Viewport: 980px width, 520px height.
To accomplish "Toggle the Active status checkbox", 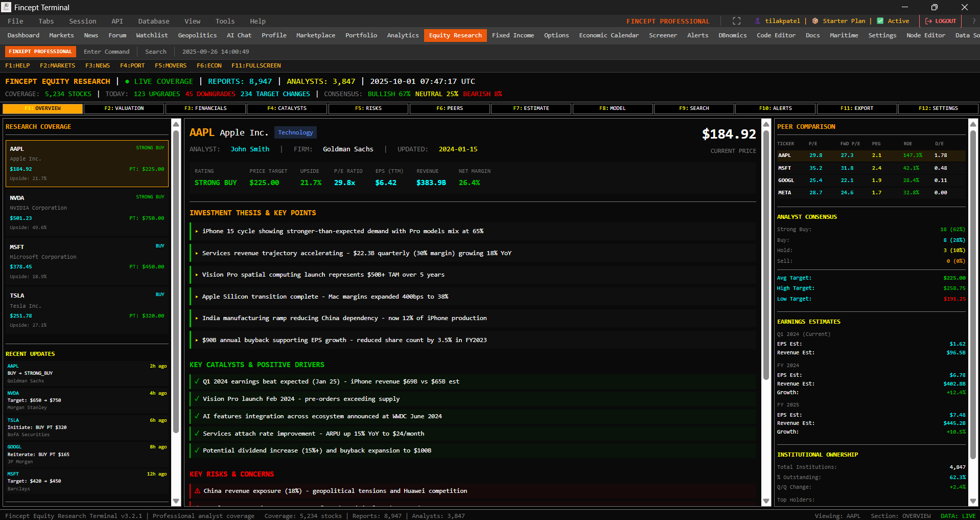I will click(x=880, y=21).
